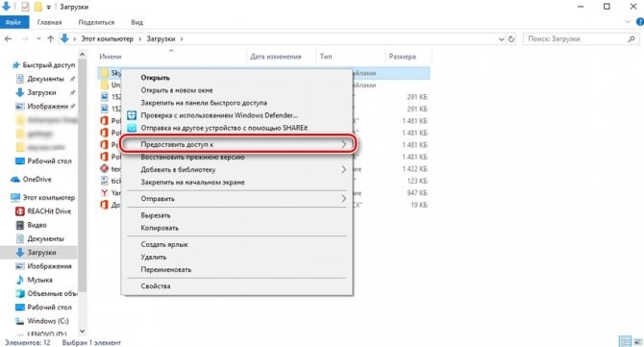This screenshot has height=347, width=644.
Task: Open the Поделиться ribbon tab
Action: tap(96, 22)
